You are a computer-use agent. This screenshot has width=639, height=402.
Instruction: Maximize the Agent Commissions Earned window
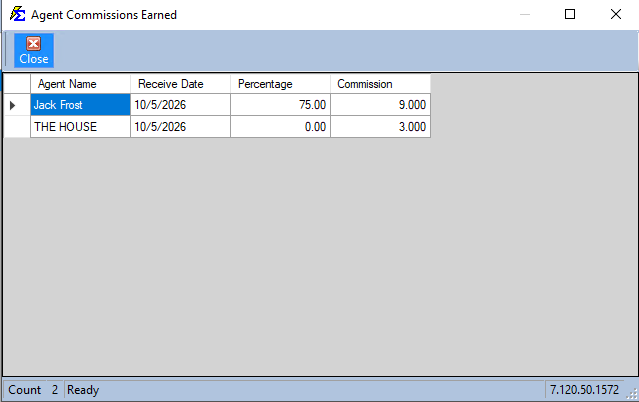point(570,14)
